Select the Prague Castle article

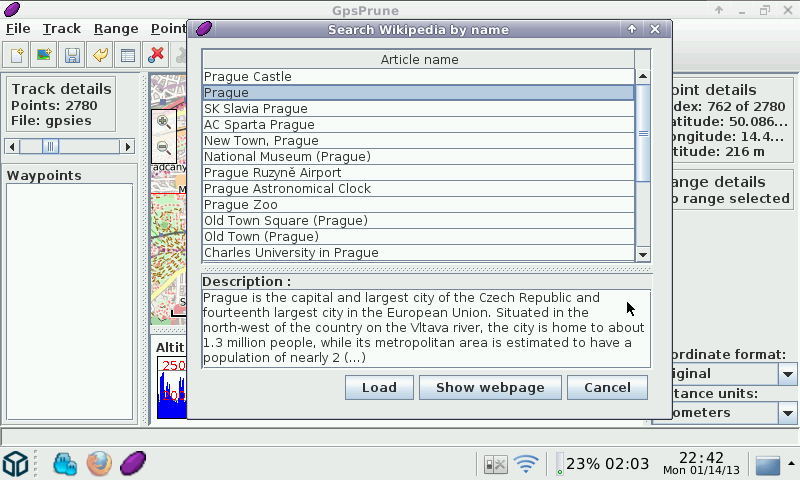click(418, 77)
